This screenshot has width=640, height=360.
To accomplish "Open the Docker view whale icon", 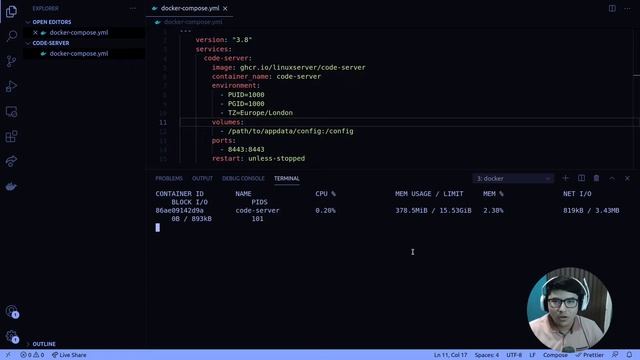I will [x=11, y=187].
